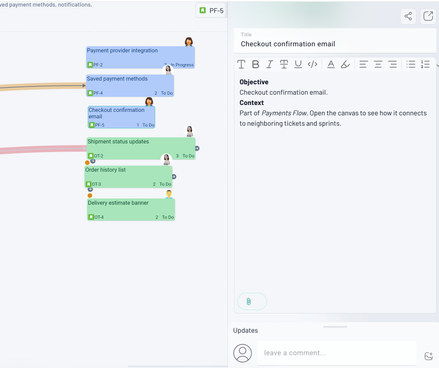Select the 'Payment provider integration' card
The image size is (439, 368).
(x=140, y=57)
